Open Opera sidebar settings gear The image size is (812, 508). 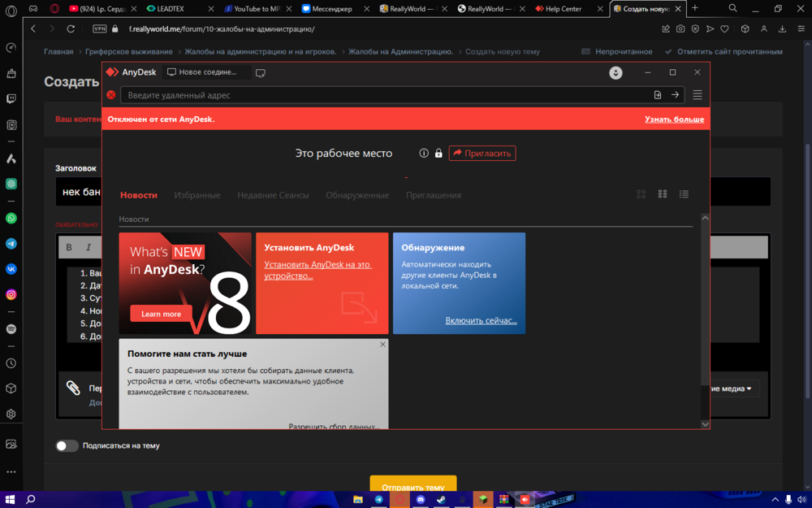(11, 415)
